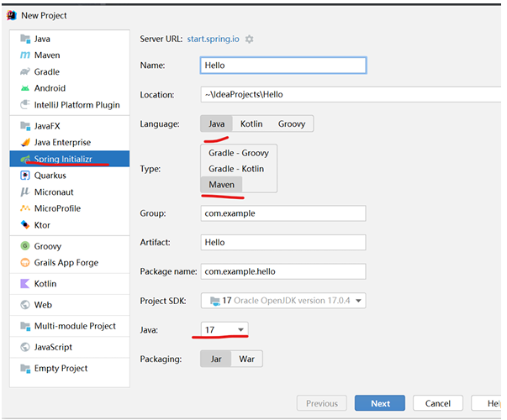Click the Groovy green circle icon

(x=25, y=246)
